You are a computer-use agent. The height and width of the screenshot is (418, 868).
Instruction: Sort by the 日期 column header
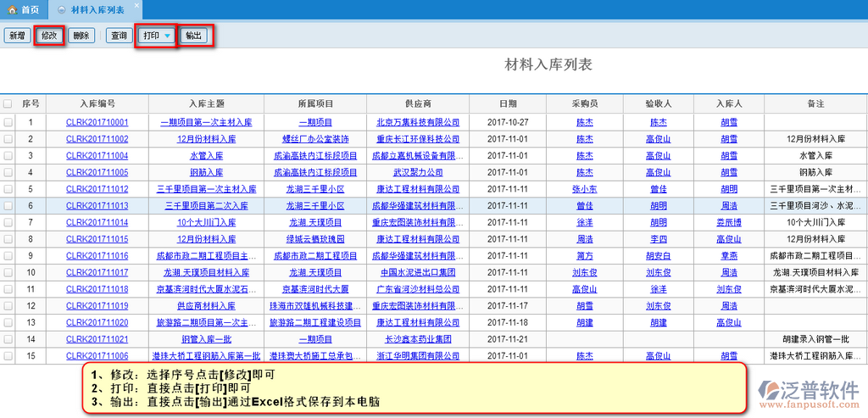point(507,103)
